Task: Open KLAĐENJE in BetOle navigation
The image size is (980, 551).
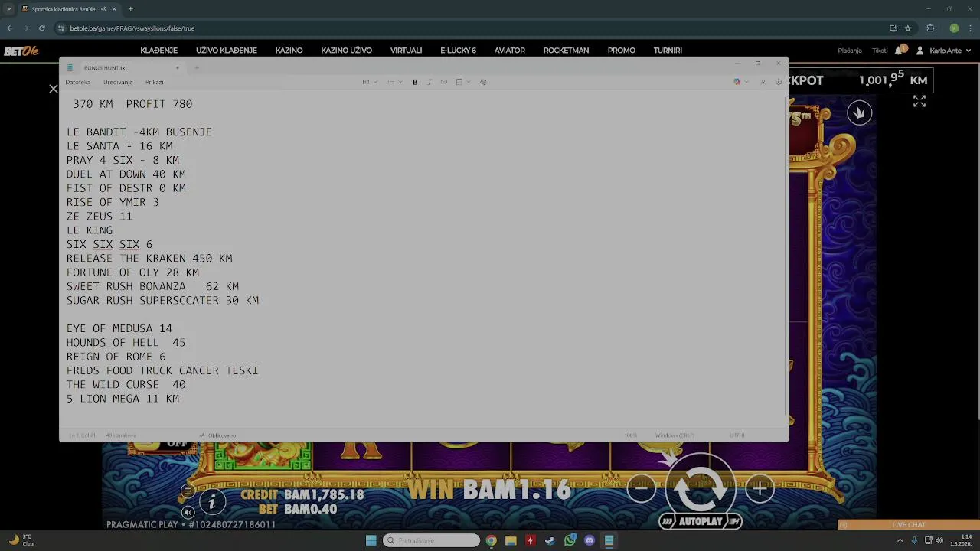Action: (x=158, y=51)
